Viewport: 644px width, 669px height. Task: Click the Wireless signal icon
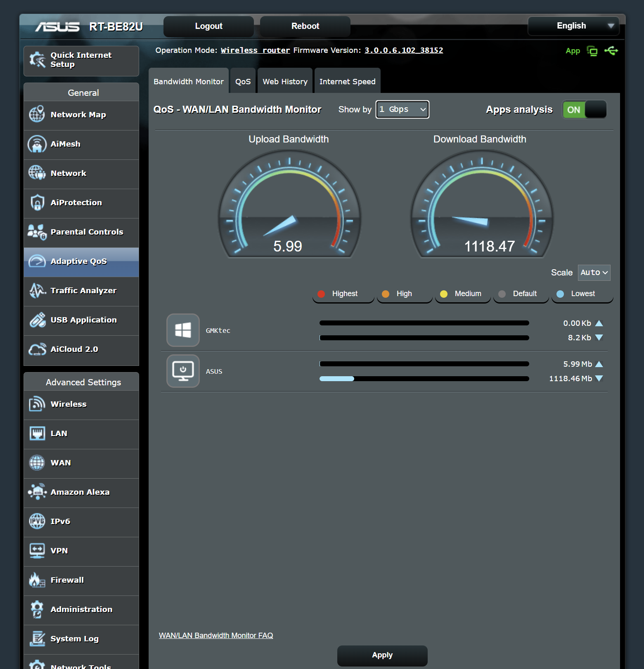(37, 404)
